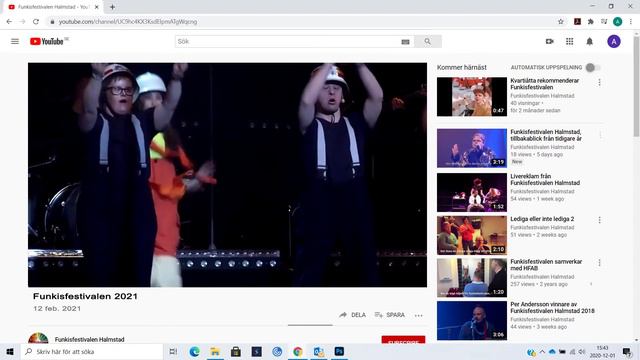The height and width of the screenshot is (360, 640).
Task: Open the Windows notification center icon
Action: 627,352
